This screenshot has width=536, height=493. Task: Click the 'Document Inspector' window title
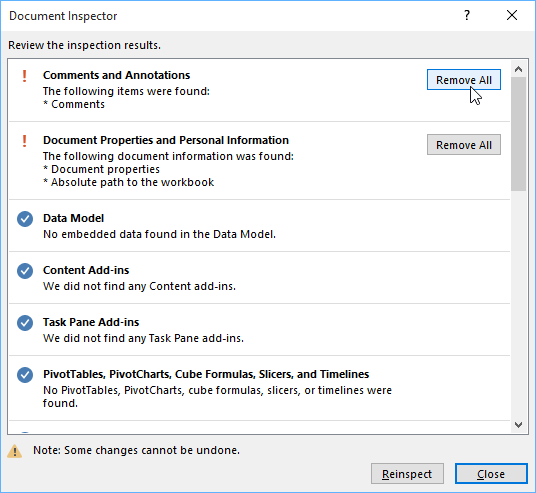click(x=63, y=16)
